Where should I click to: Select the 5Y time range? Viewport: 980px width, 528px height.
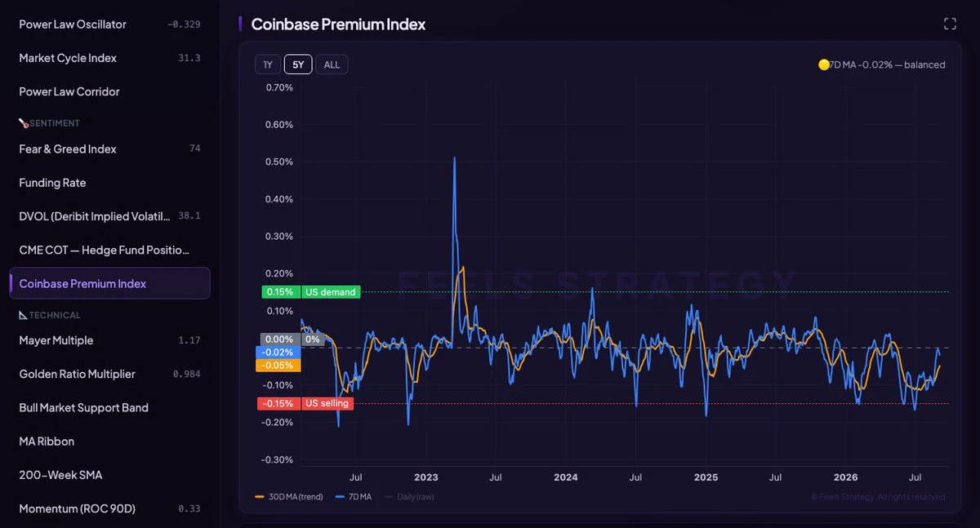pyautogui.click(x=298, y=64)
